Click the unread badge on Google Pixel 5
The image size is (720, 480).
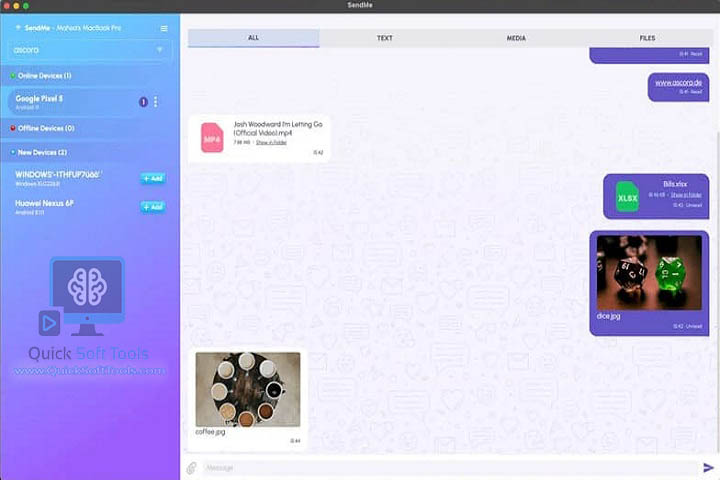pos(143,102)
